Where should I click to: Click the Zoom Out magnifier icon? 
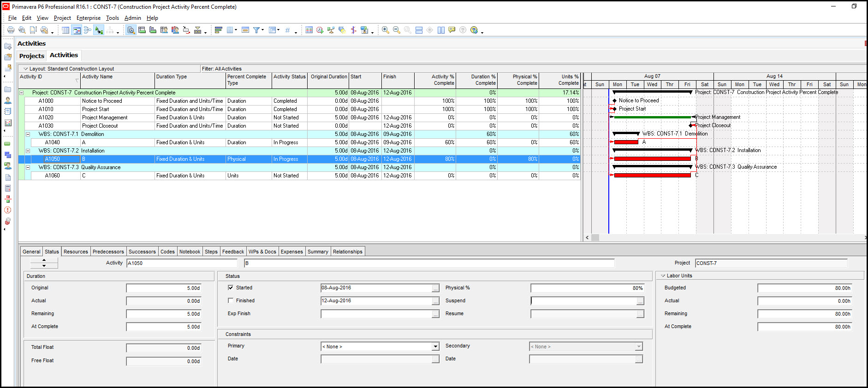(397, 30)
